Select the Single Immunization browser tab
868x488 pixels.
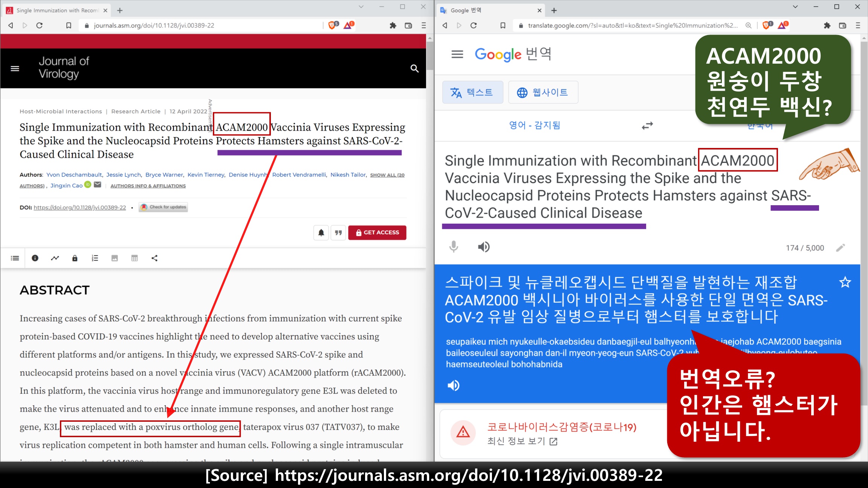[x=57, y=11]
